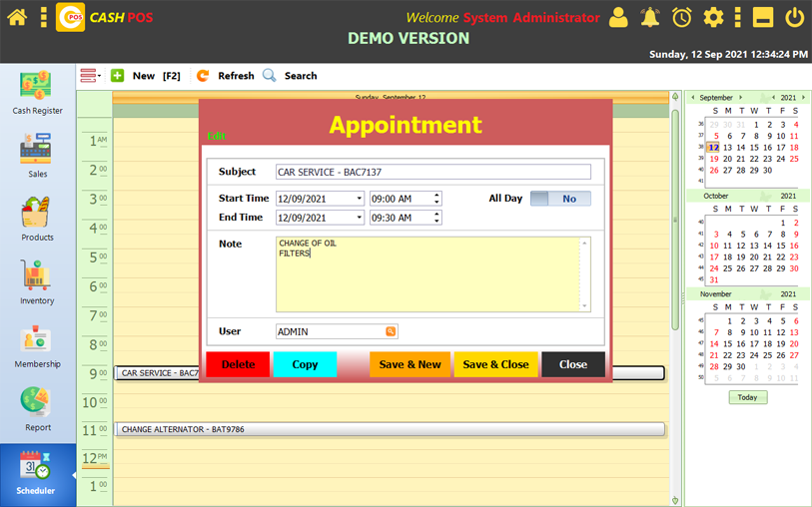Click the green New plus icon
The image size is (812, 507).
coord(118,76)
